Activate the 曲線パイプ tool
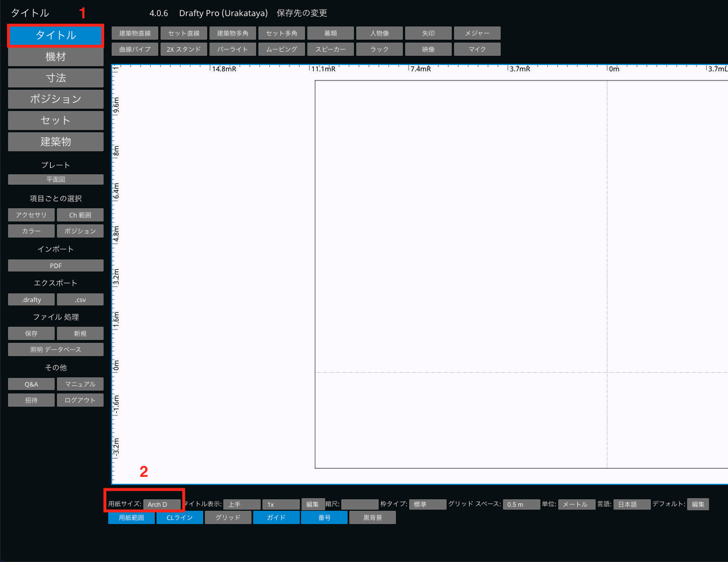Image resolution: width=728 pixels, height=562 pixels. 135,49
